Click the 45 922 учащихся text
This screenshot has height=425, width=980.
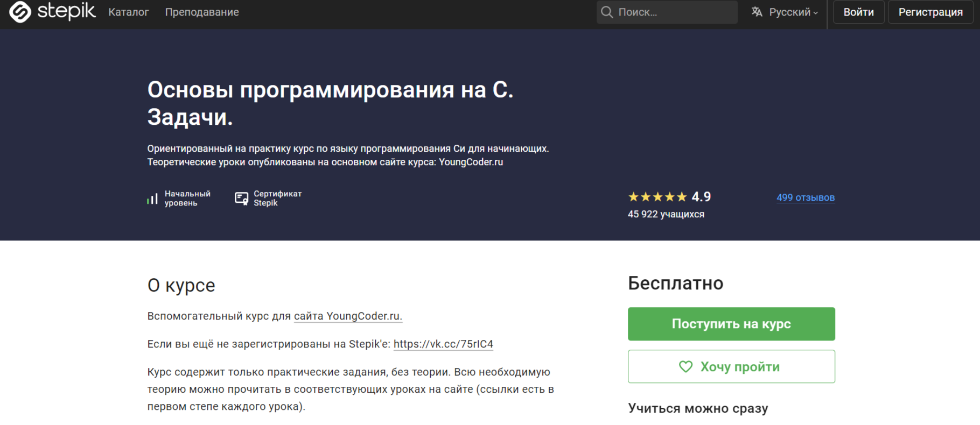pyautogui.click(x=666, y=214)
